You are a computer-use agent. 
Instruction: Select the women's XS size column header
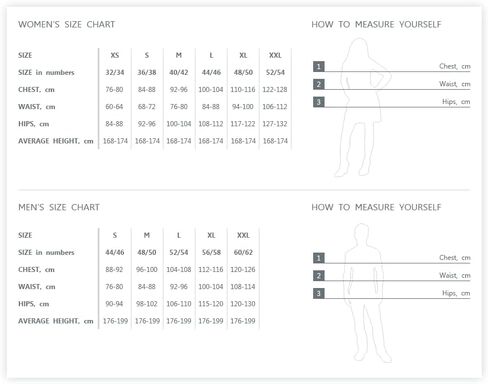[x=115, y=55]
